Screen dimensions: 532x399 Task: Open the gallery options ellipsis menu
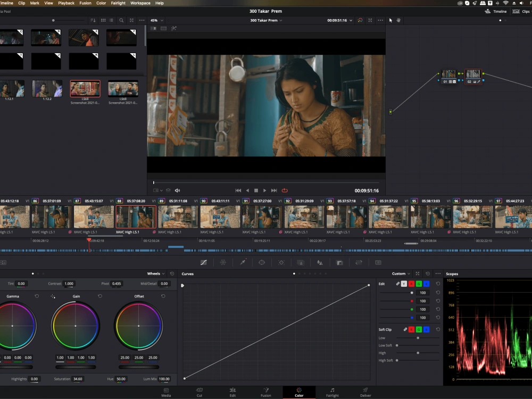pos(142,20)
